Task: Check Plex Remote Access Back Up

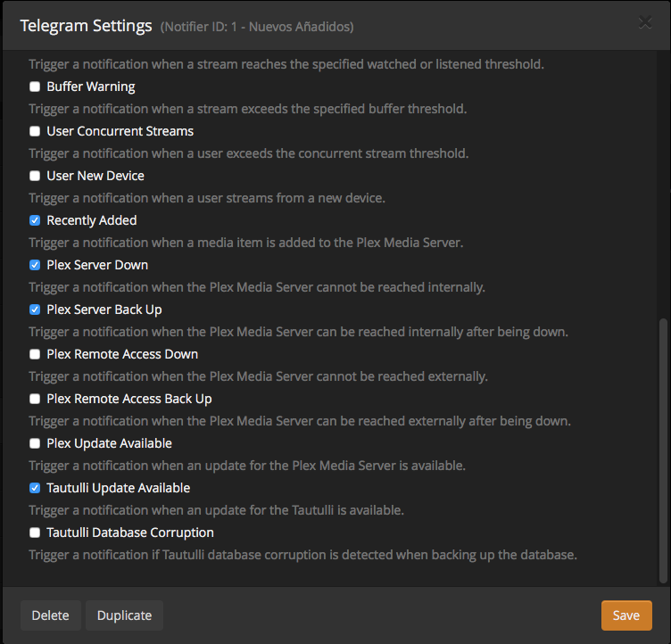Action: 35,400
